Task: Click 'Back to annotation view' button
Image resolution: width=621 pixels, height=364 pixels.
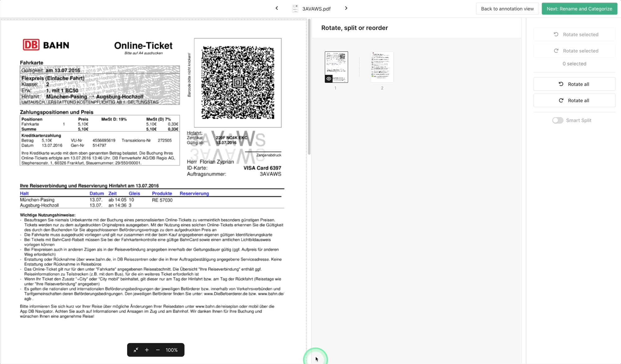Action: point(507,9)
